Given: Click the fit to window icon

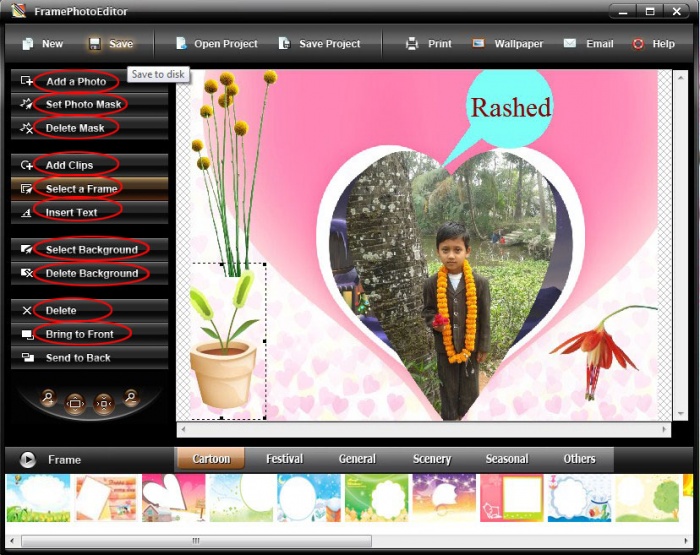Looking at the screenshot, I should (75, 404).
